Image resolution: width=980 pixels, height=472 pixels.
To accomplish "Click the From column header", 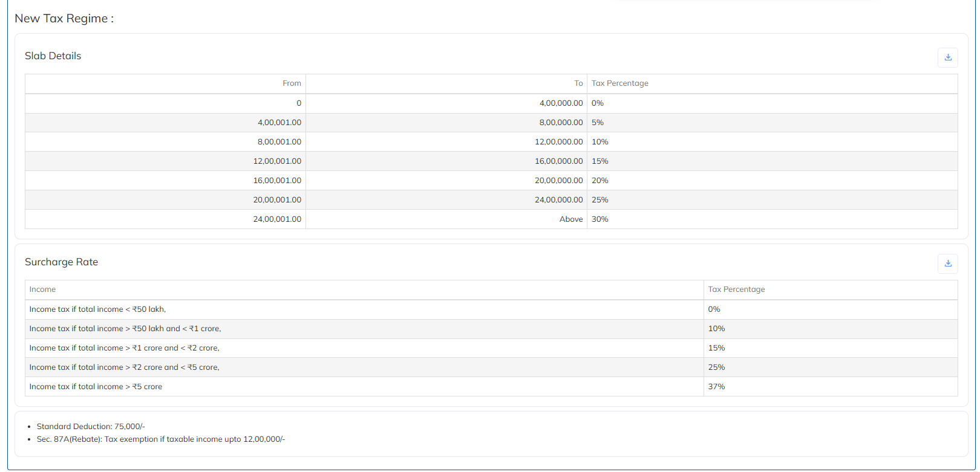I will 292,83.
